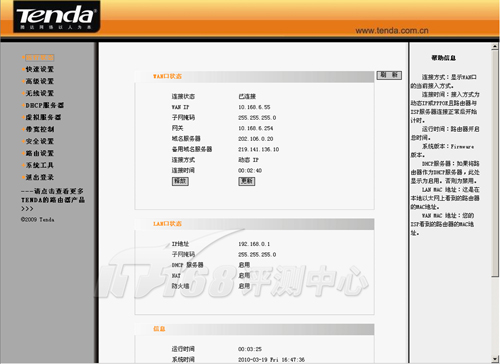Open the www.tenda.com.cn website link
Image resolution: width=500 pixels, height=364 pixels.
pyautogui.click(x=392, y=31)
